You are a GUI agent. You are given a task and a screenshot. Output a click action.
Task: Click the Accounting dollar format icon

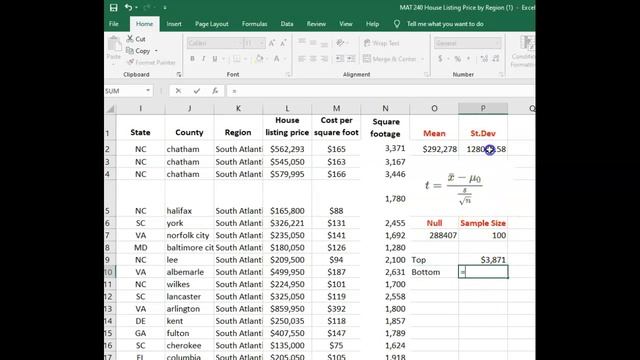pyautogui.click(x=440, y=59)
